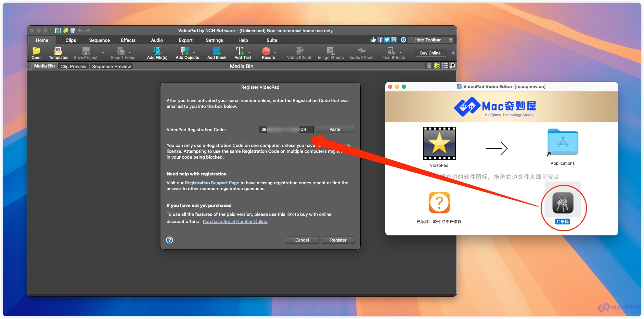Click the Export Video icon

click(x=121, y=51)
